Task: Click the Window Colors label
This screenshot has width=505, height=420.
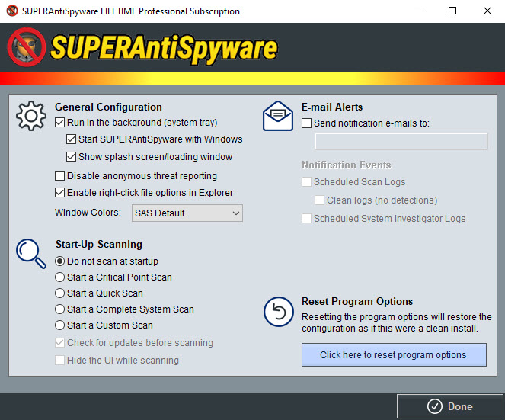Action: [88, 213]
